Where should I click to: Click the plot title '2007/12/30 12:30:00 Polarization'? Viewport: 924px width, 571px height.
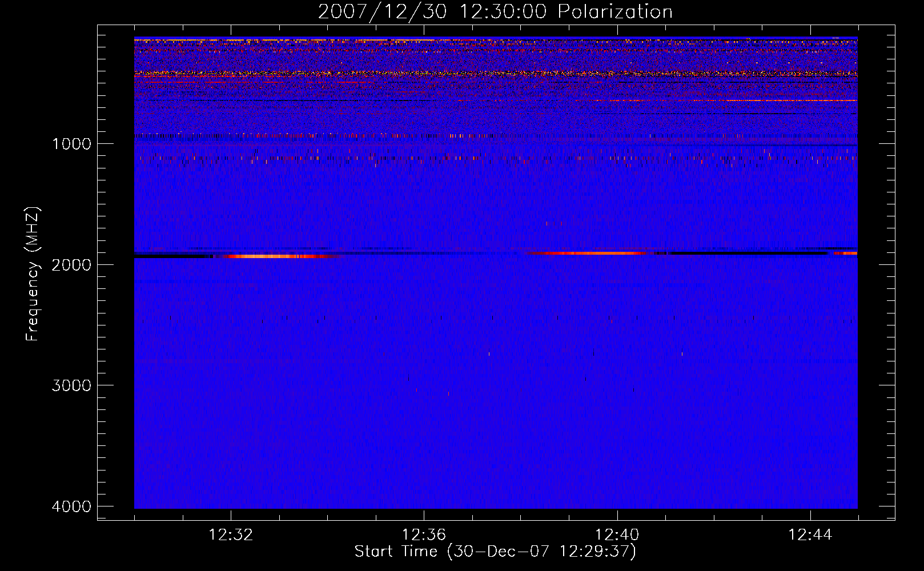(x=495, y=11)
